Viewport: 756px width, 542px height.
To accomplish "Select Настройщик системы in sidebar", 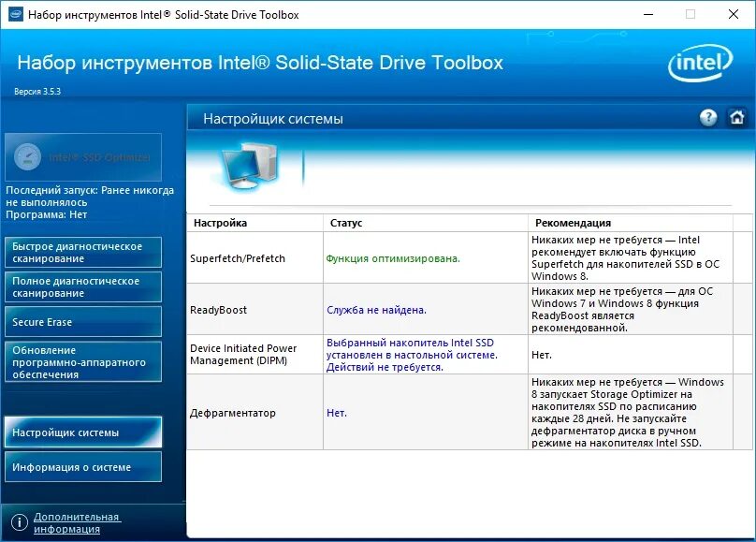I will 83,432.
